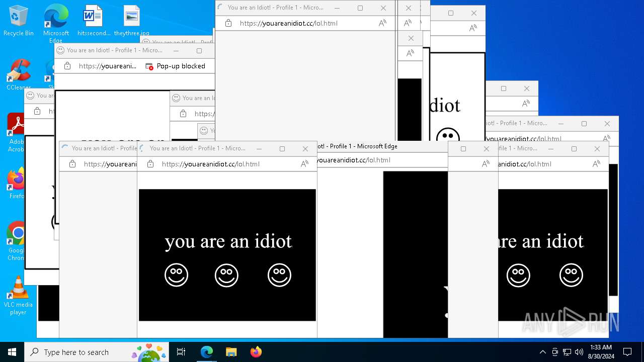Click the left smiley face in the frontmost window

[176, 275]
